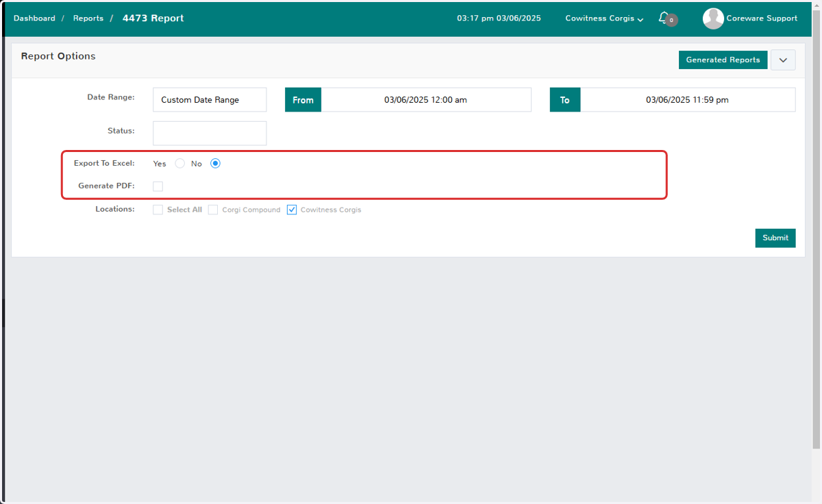Open the Custom Date Range dropdown
This screenshot has width=822, height=504.
click(x=210, y=99)
